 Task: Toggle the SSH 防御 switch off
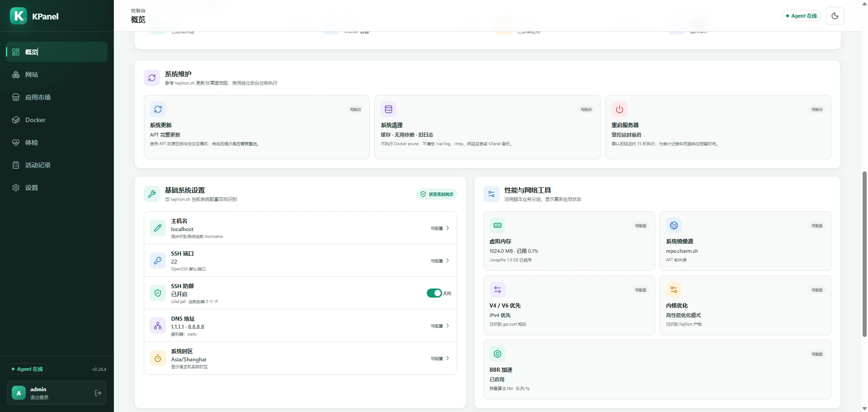[434, 293]
